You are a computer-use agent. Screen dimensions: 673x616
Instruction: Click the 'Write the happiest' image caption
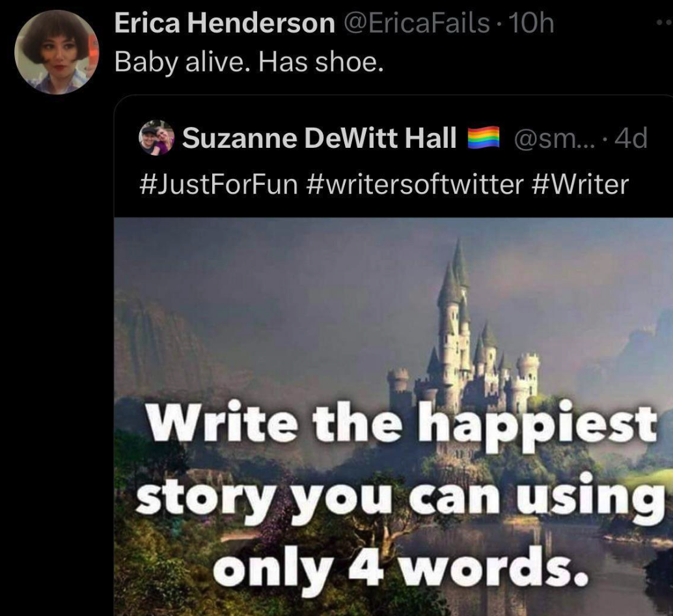point(403,423)
